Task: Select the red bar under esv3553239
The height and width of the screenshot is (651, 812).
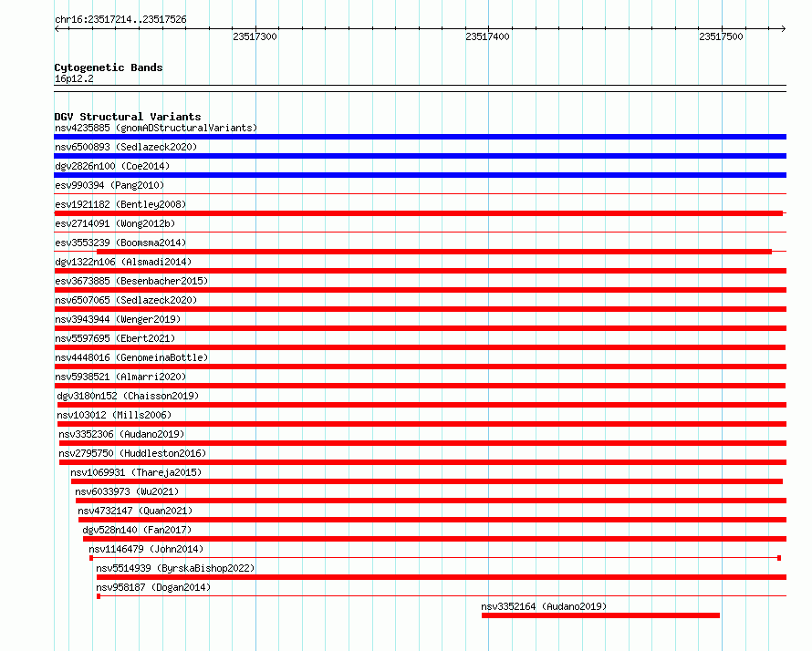Action: point(434,252)
